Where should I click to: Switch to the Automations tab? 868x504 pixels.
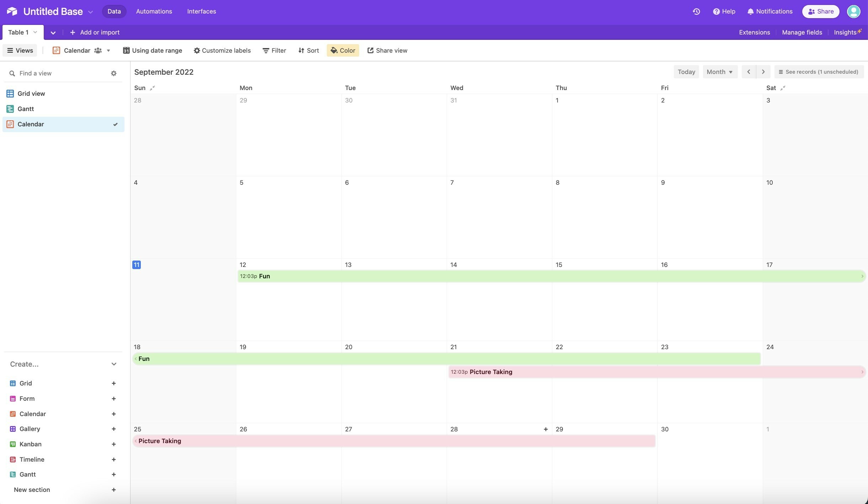coord(154,11)
